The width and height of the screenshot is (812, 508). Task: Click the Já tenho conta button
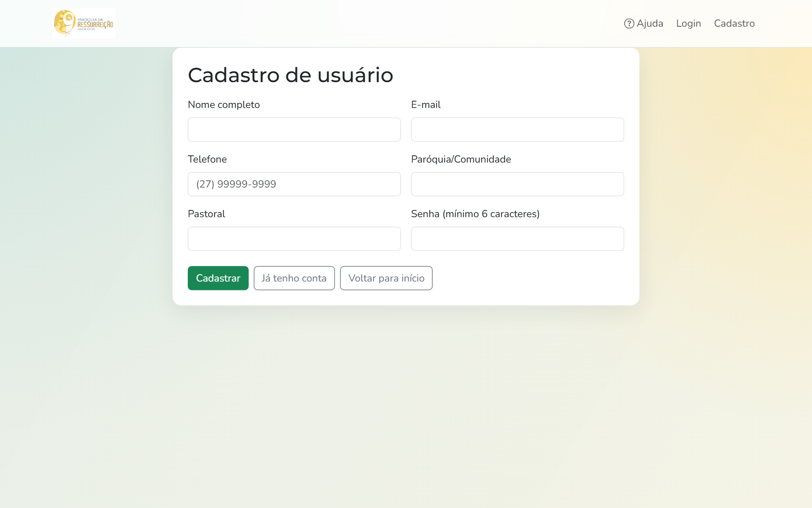click(x=294, y=278)
